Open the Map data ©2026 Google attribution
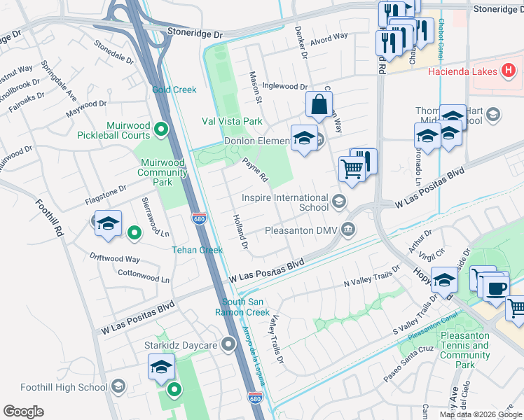524x420 pixels. [x=481, y=415]
